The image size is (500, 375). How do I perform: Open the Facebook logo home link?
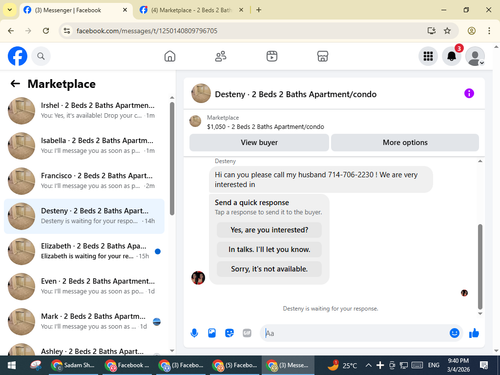pyautogui.click(x=17, y=56)
